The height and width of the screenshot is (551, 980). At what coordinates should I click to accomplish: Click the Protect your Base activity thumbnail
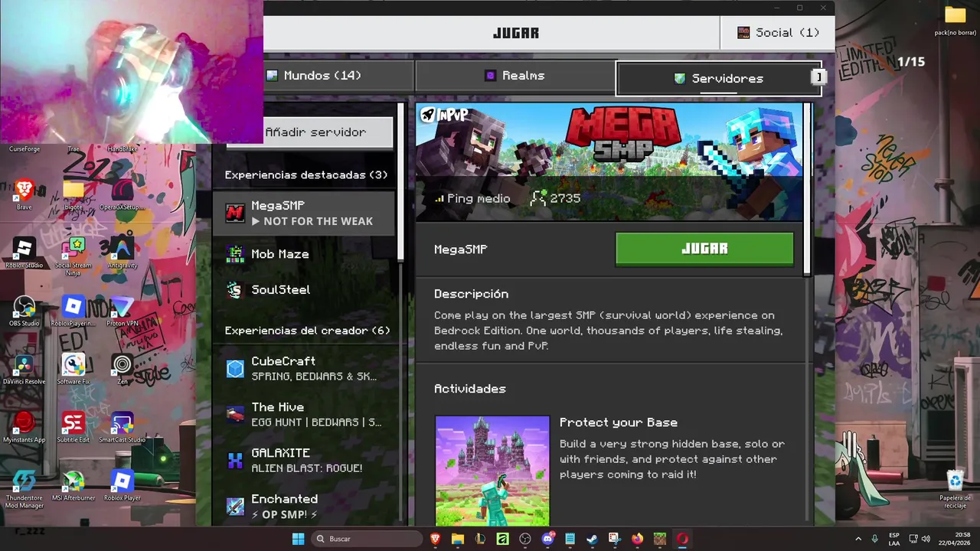492,471
